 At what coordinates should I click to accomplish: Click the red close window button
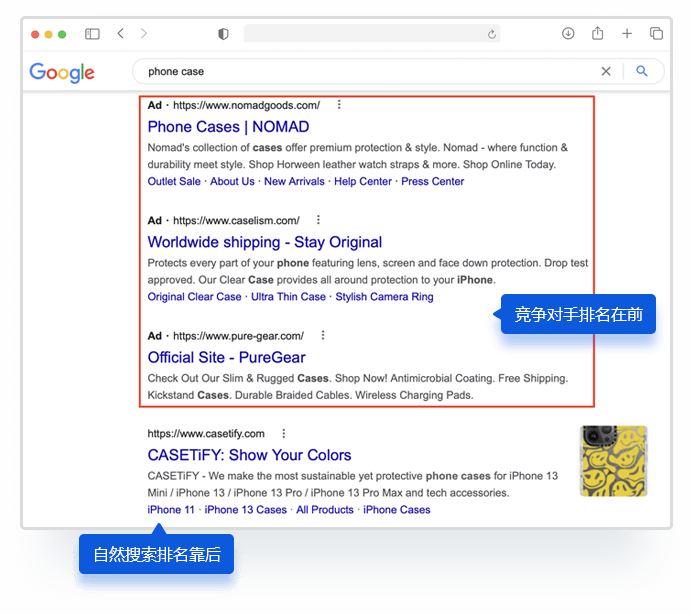point(35,34)
